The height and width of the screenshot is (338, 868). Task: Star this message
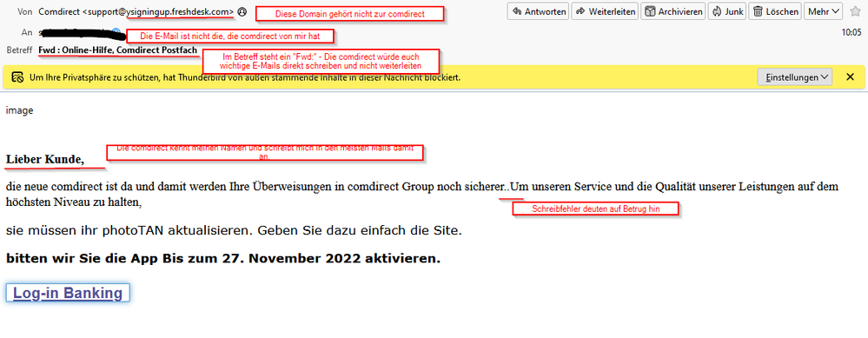coord(855,11)
